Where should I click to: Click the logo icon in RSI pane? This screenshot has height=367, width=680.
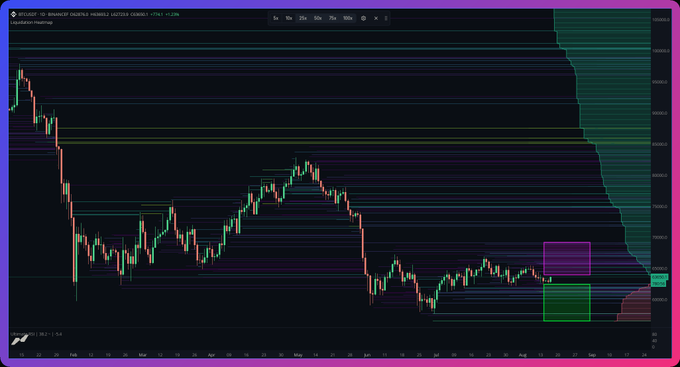tap(20, 341)
